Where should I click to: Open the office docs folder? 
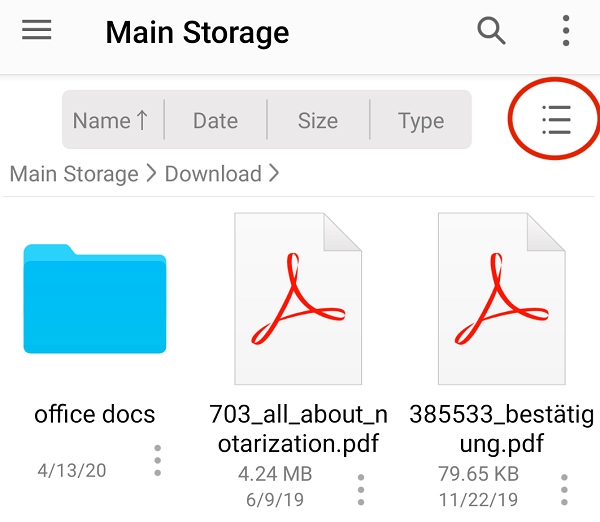click(x=95, y=299)
